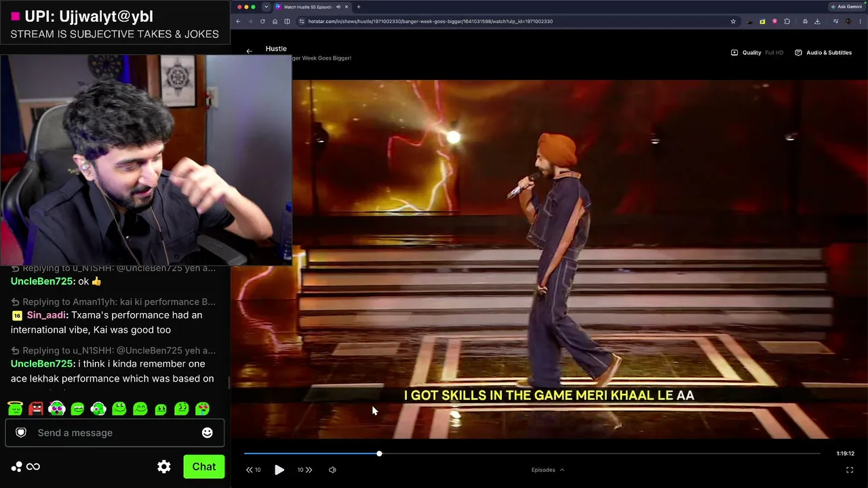Click the browser forward button
The height and width of the screenshot is (488, 868).
pyautogui.click(x=250, y=21)
